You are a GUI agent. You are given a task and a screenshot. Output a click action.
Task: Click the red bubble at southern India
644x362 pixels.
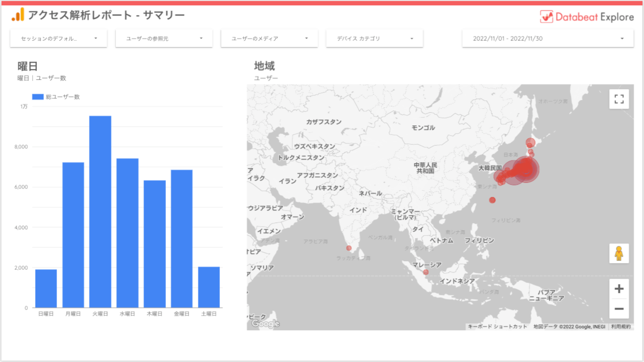point(349,248)
